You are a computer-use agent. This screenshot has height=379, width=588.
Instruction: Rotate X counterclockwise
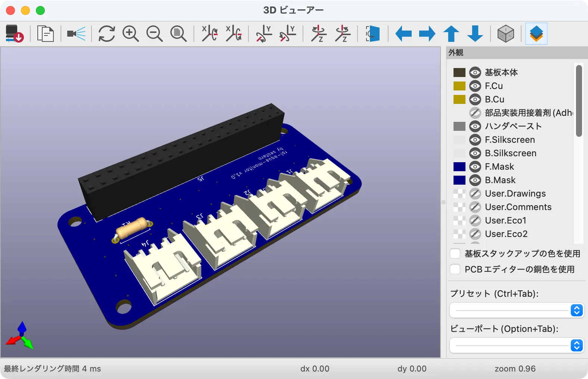click(233, 34)
